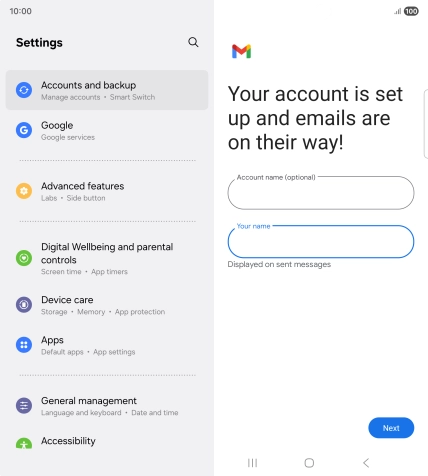Select General management entry
The width and height of the screenshot is (428, 476).
click(107, 406)
